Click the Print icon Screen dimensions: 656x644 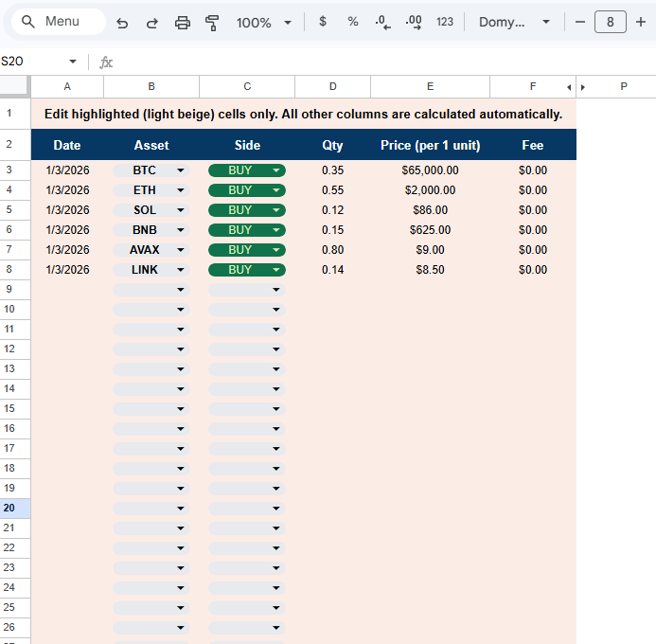pyautogui.click(x=183, y=23)
